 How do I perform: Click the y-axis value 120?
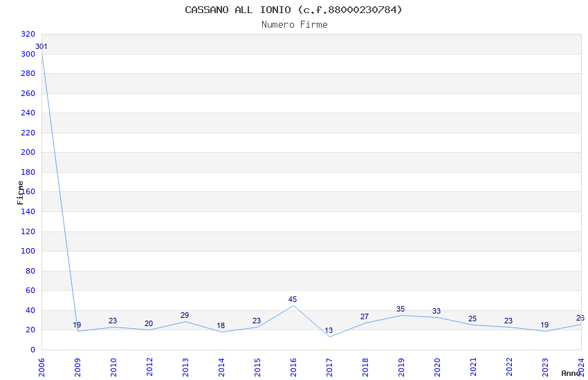(x=28, y=231)
